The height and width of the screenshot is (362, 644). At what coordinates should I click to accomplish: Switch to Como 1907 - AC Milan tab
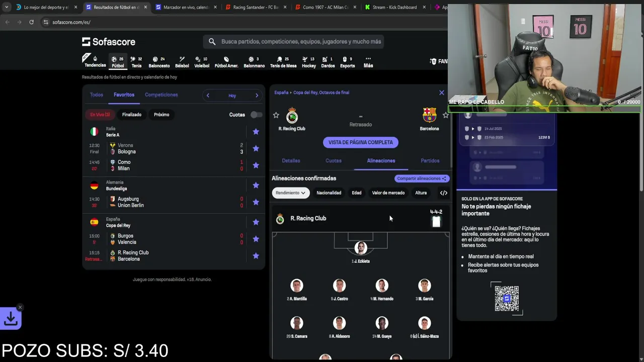coord(326,8)
